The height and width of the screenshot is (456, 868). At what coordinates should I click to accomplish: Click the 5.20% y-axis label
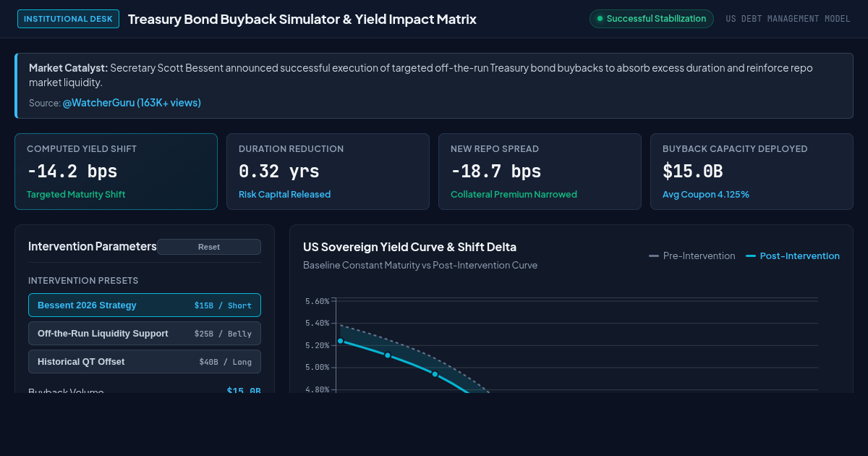tap(317, 345)
